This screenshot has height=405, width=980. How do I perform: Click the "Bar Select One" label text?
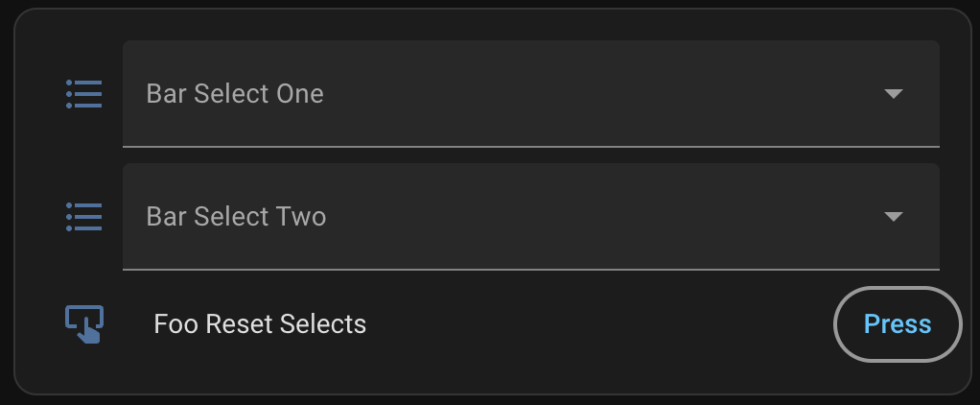click(235, 94)
